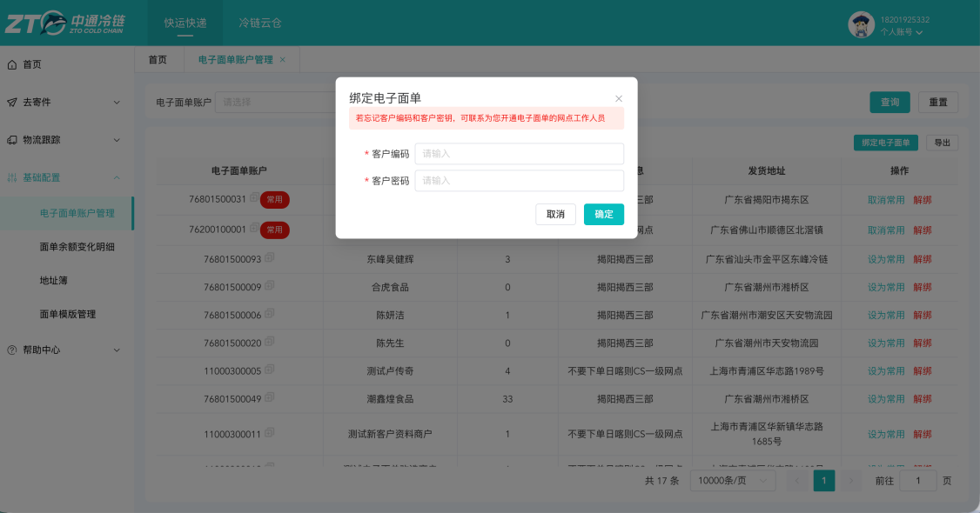The width and height of the screenshot is (980, 513).
Task: Copy account number 76801500031
Action: [x=254, y=197]
